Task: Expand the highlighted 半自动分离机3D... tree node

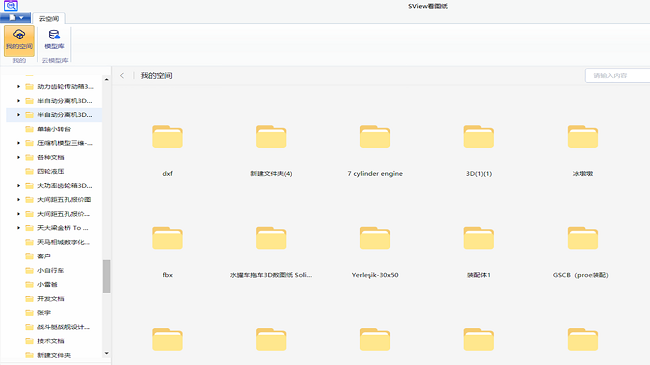Action: point(18,115)
